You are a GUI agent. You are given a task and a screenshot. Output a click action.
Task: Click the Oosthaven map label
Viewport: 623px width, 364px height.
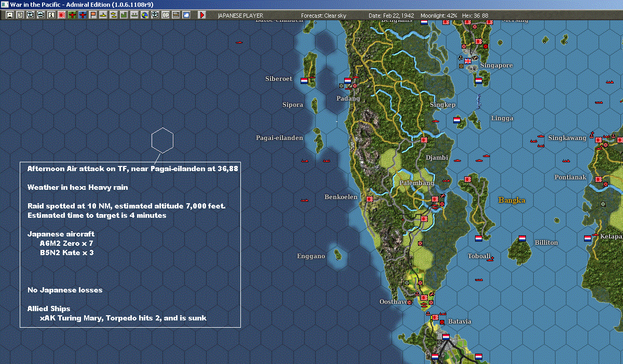(395, 302)
